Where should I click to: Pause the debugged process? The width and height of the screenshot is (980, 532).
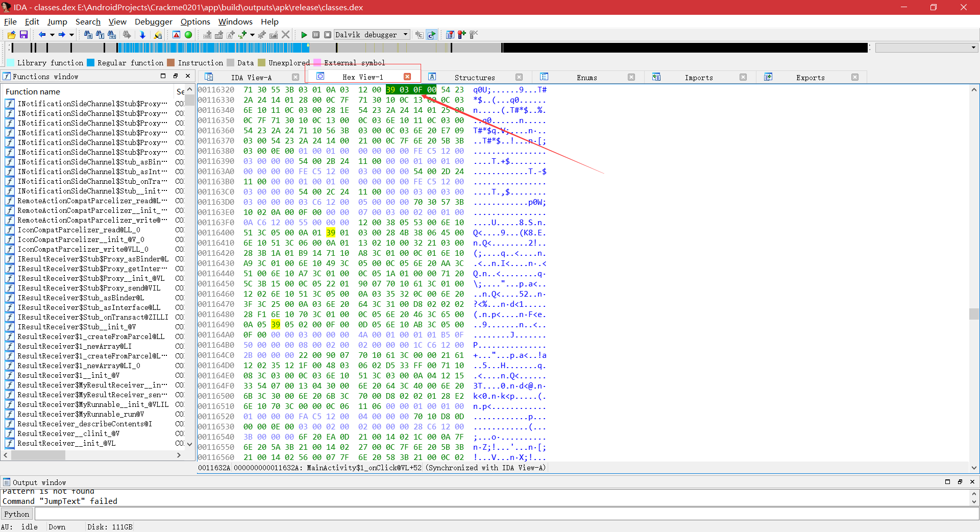(x=316, y=35)
